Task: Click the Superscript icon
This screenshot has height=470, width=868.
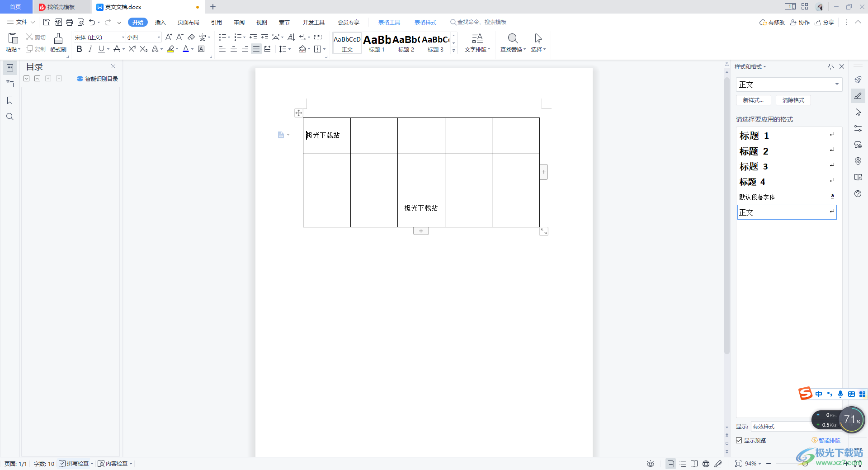Action: pyautogui.click(x=132, y=49)
